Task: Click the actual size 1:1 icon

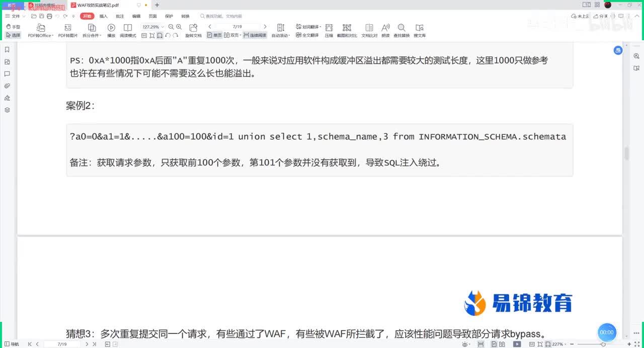Action: pyautogui.click(x=144, y=35)
